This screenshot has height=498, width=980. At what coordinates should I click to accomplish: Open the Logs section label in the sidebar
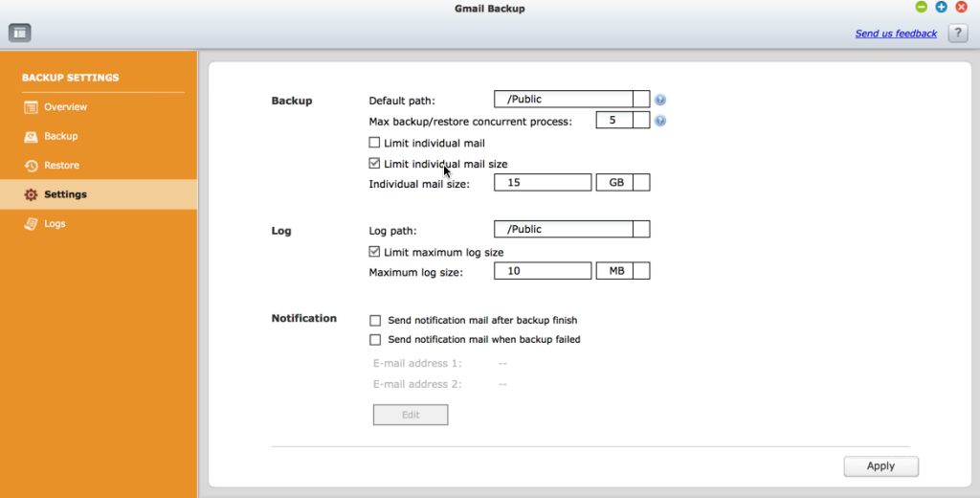coord(55,224)
